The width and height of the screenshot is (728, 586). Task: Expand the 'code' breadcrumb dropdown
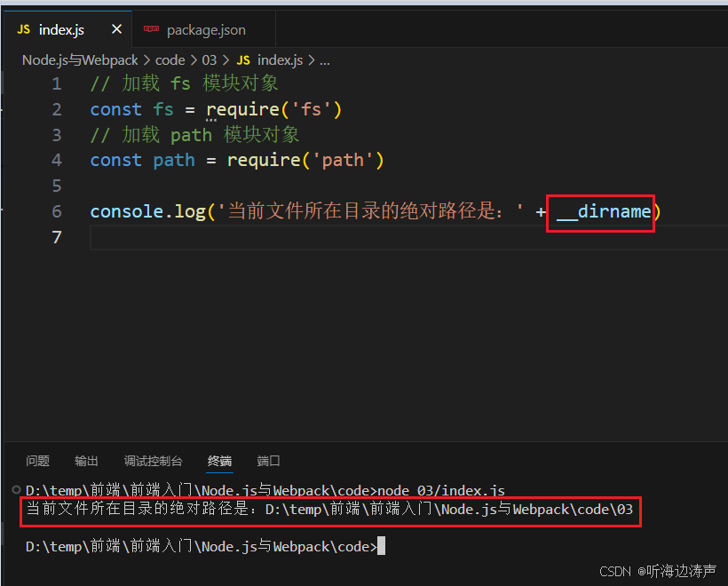click(x=170, y=59)
